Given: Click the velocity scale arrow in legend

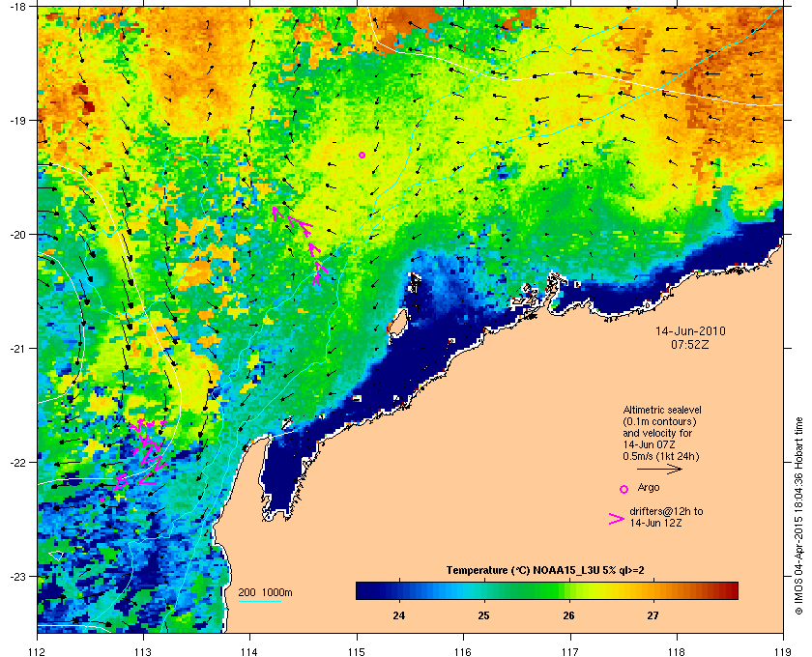Looking at the screenshot, I should (659, 469).
